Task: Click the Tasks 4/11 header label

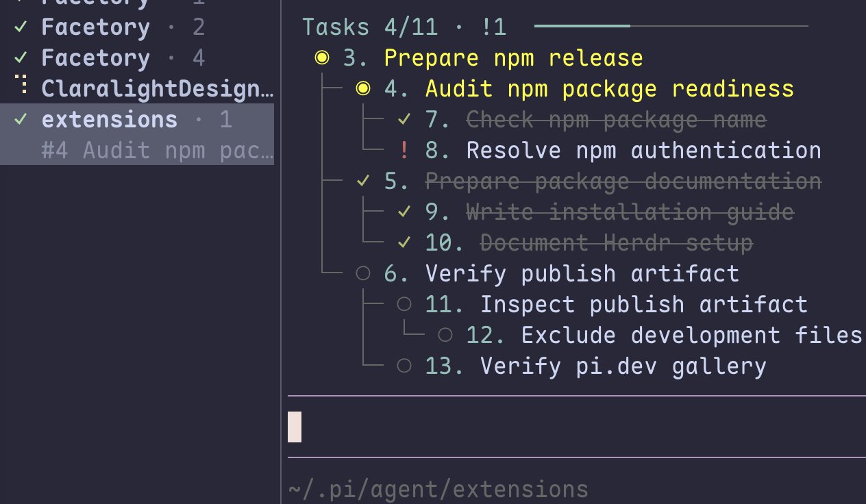Action: point(371,27)
